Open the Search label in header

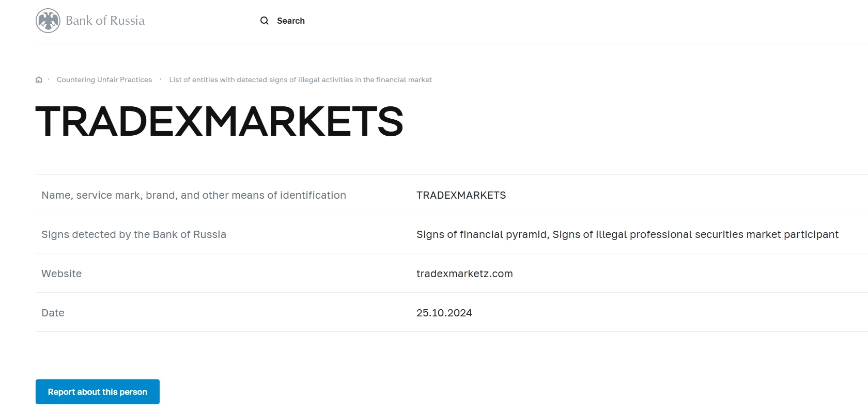[x=291, y=21]
